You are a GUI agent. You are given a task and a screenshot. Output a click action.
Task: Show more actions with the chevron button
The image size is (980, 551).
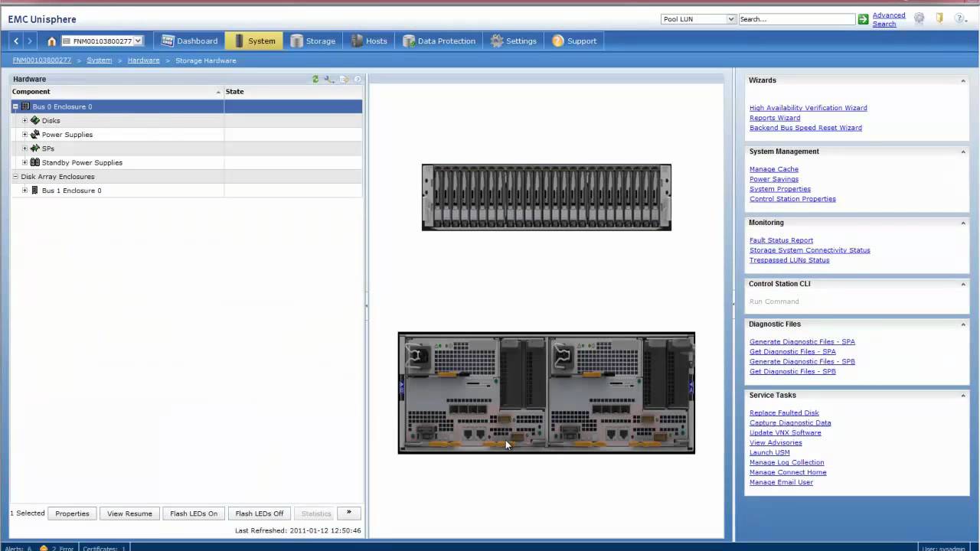click(348, 513)
